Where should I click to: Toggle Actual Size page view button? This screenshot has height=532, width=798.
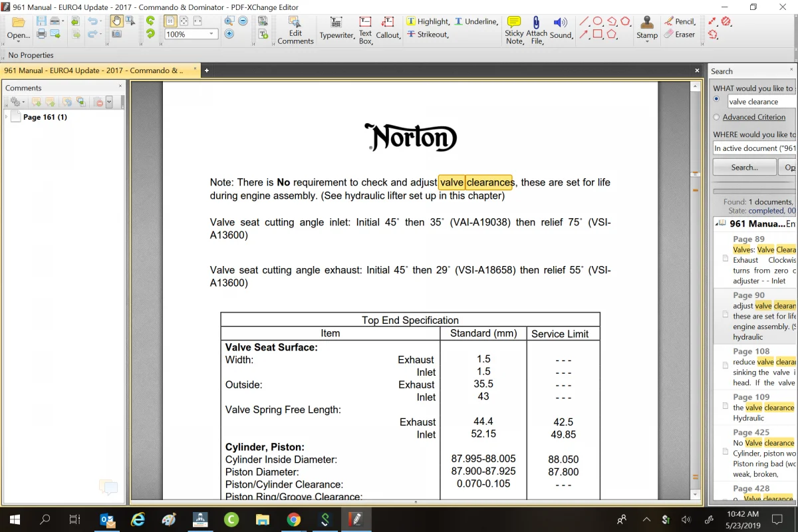170,21
